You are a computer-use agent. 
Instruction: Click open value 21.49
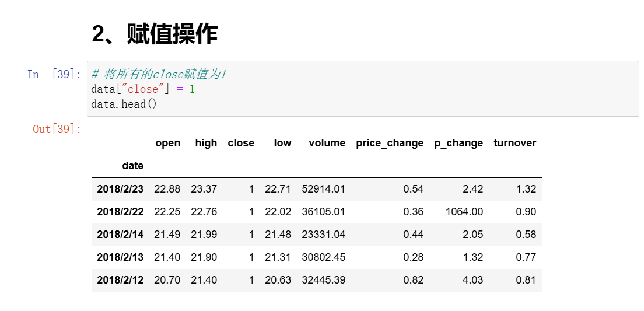point(167,235)
